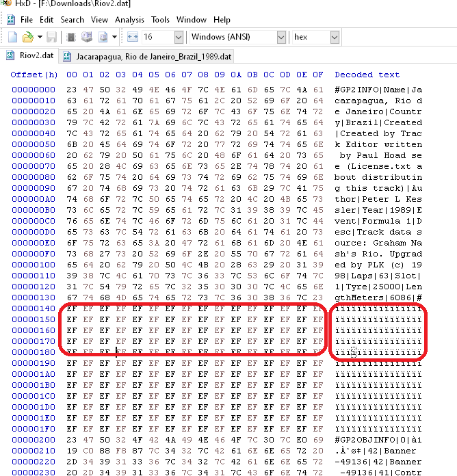Expand the Windows (ANSI) charset dropdown

click(281, 37)
